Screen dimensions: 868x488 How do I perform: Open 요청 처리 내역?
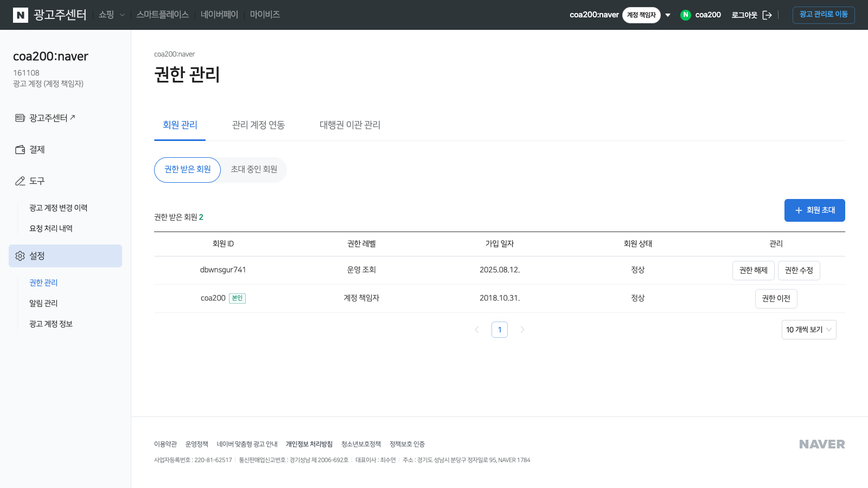[51, 229]
